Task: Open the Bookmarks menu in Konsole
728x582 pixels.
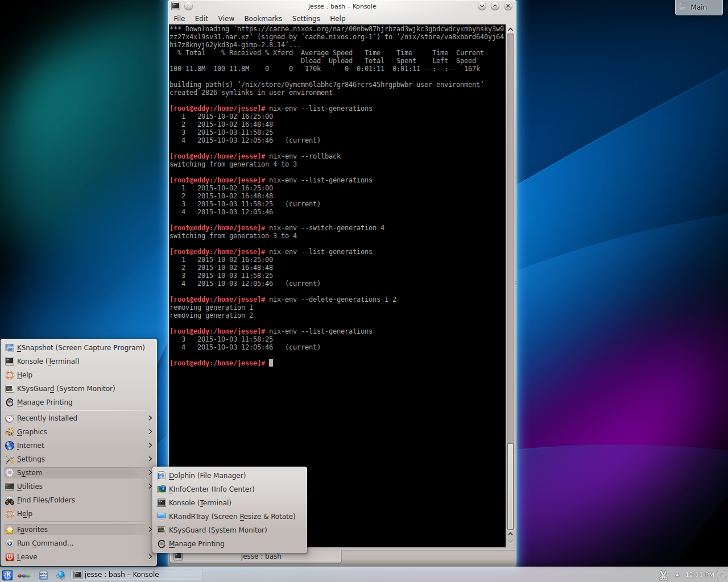Action: click(263, 19)
